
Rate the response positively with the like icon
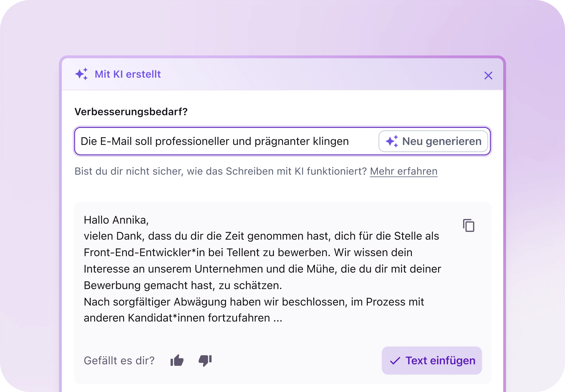177,361
